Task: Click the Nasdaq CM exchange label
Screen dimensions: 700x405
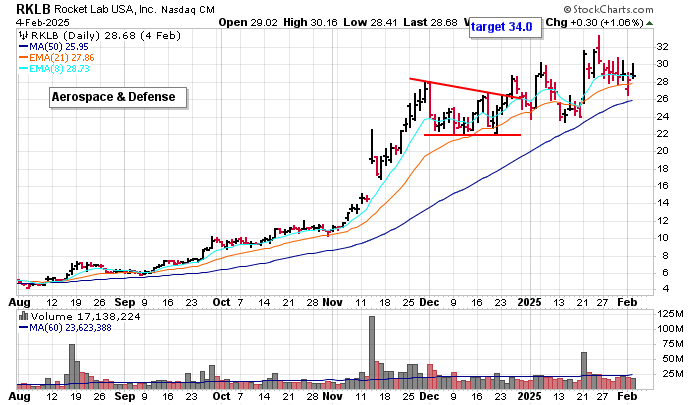Action: (x=188, y=9)
